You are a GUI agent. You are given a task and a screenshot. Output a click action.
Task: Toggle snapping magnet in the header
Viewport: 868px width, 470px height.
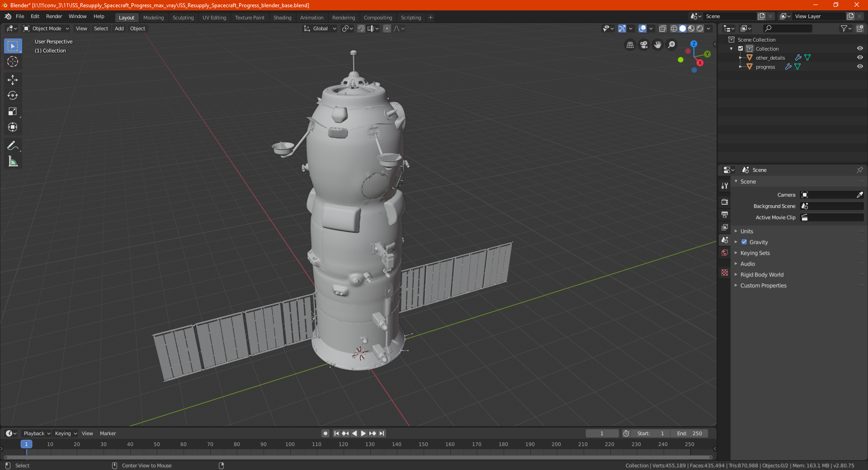tap(361, 28)
